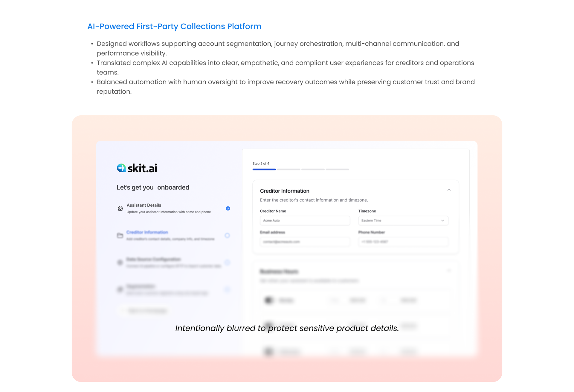
Task: Click into the Phone Number field
Action: (x=403, y=242)
